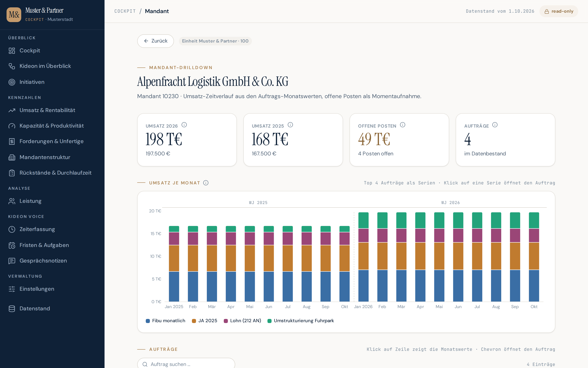
Task: Click the Jan 2026 chart bar
Action: click(363, 257)
